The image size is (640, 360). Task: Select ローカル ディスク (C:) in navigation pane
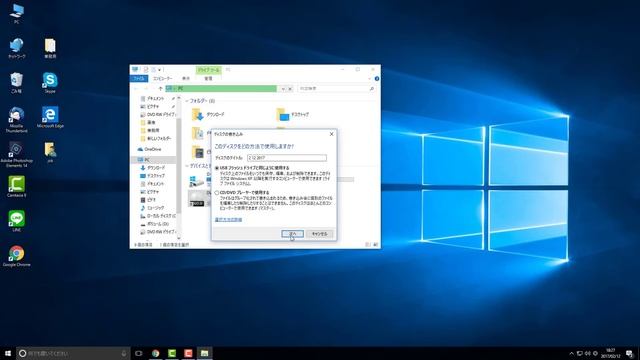click(x=158, y=216)
